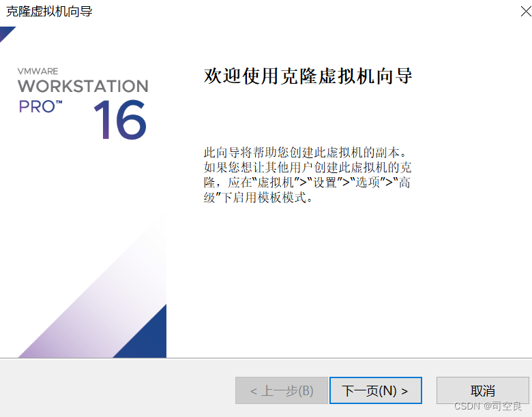Screen dimensions: 532x417
Task: Click the 取消 cancel button
Action: [482, 390]
